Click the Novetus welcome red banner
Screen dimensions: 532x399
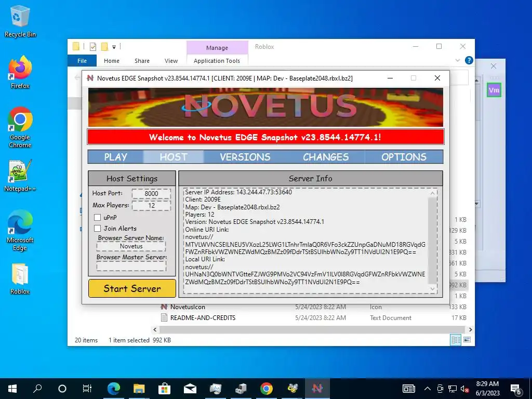265,137
